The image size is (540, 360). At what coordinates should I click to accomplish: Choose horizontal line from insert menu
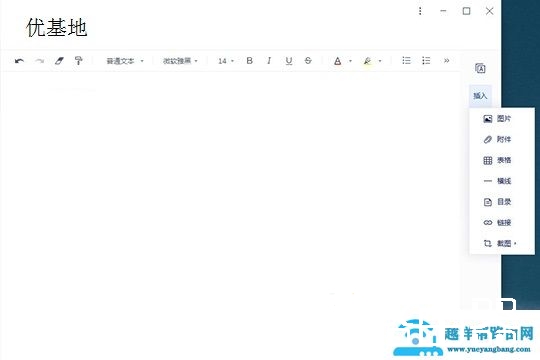(501, 181)
